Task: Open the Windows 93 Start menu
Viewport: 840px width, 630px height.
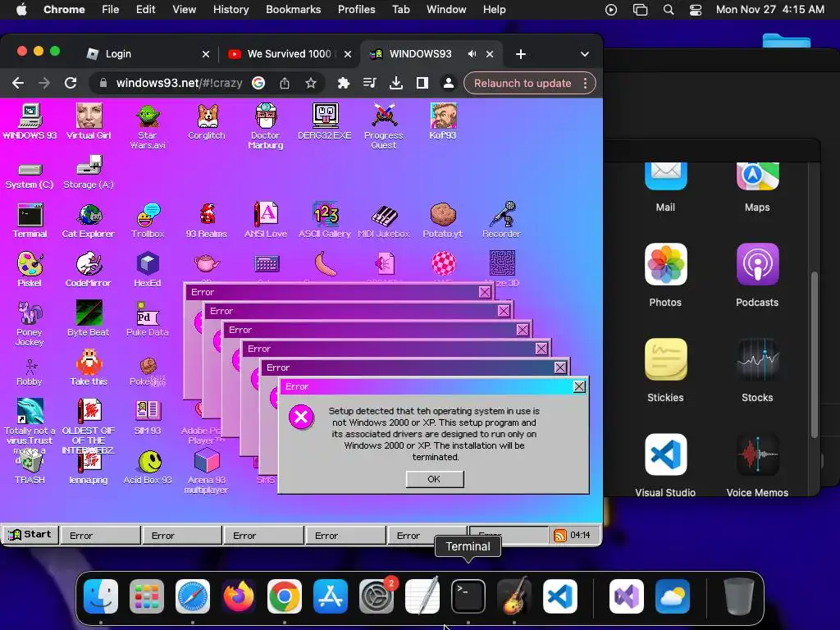Action: (30, 535)
